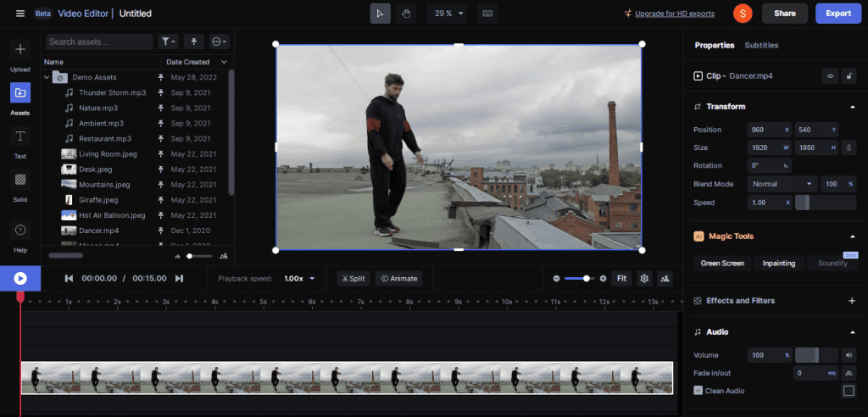This screenshot has height=417, width=868.
Task: Open timeline settings gear icon
Action: (x=644, y=278)
